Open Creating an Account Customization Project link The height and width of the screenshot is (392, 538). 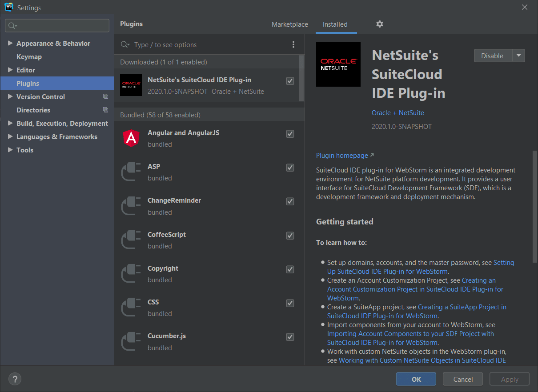pos(415,289)
